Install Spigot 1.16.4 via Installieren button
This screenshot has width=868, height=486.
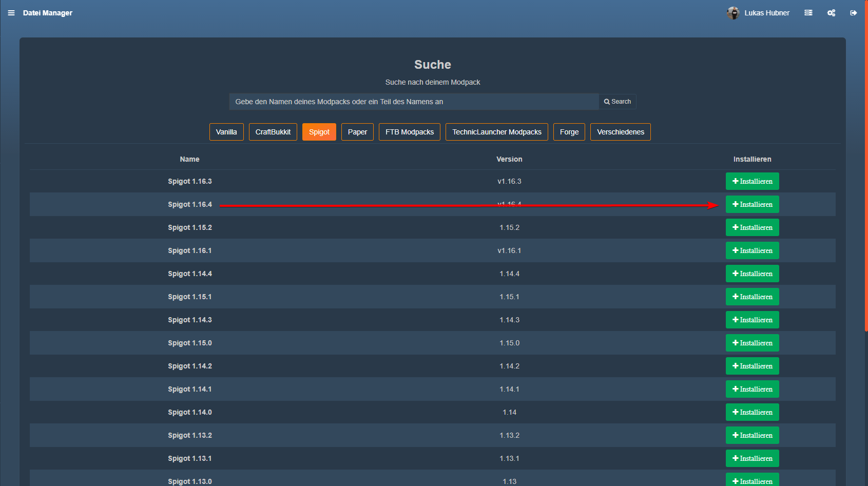[752, 204]
